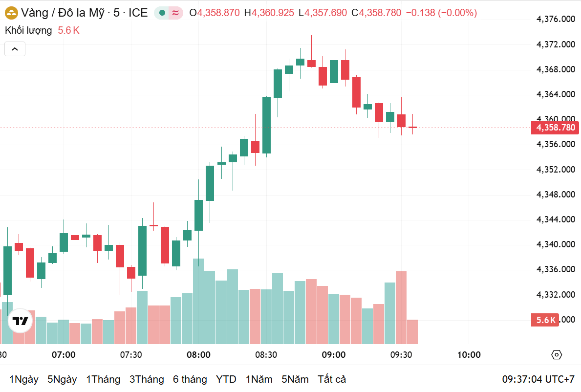581x392 pixels.
Task: Click the pink approximate-data indicator icon
Action: (x=175, y=13)
